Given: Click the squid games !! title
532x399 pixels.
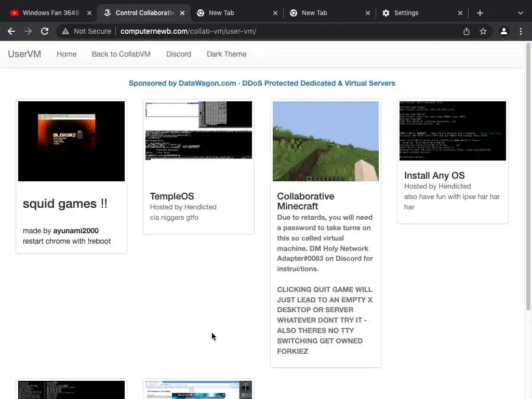Looking at the screenshot, I should pos(65,204).
